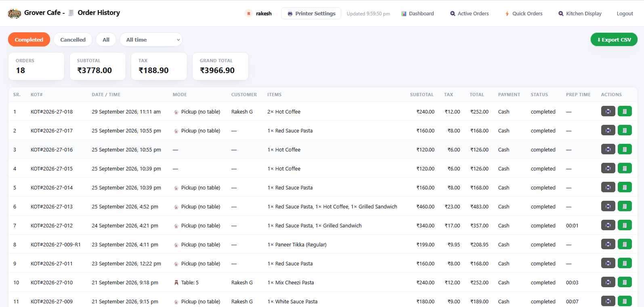
Task: Click the 1× Paneer Tikka (Regular) item text
Action: [x=297, y=244]
